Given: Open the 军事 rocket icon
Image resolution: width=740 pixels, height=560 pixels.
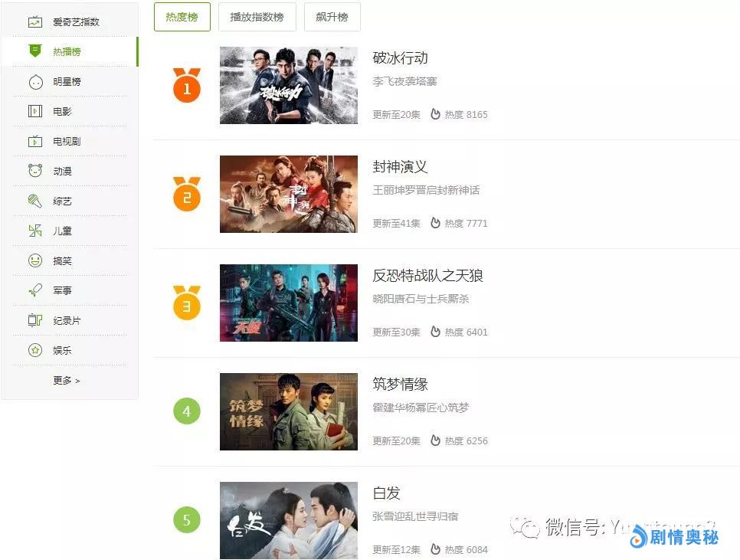Looking at the screenshot, I should pyautogui.click(x=35, y=290).
